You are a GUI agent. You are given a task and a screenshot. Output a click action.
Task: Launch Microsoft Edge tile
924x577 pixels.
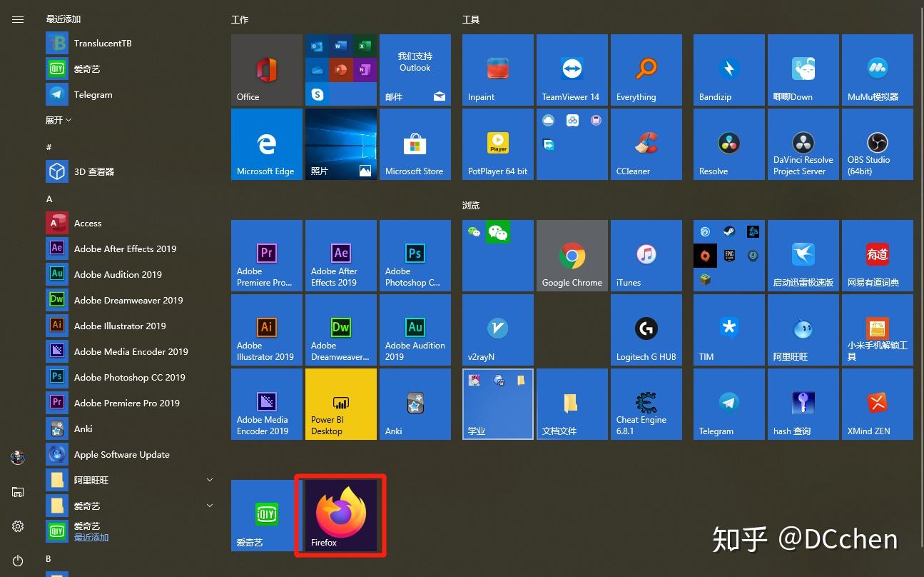[x=267, y=144]
